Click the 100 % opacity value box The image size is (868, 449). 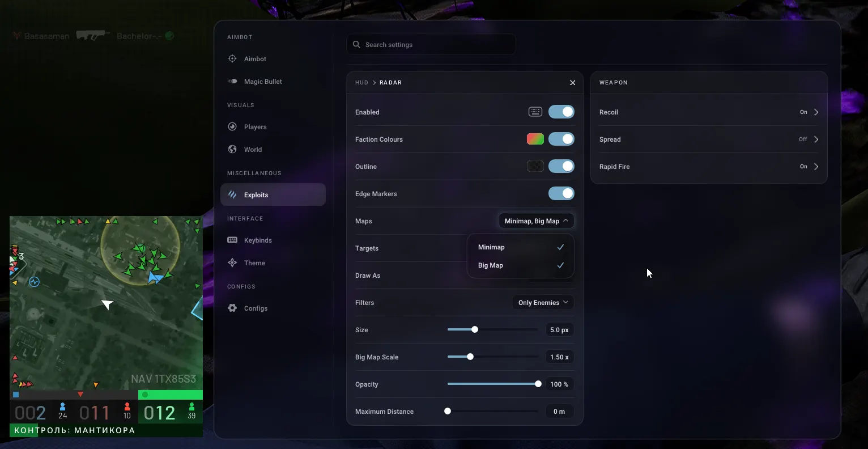coord(559,384)
